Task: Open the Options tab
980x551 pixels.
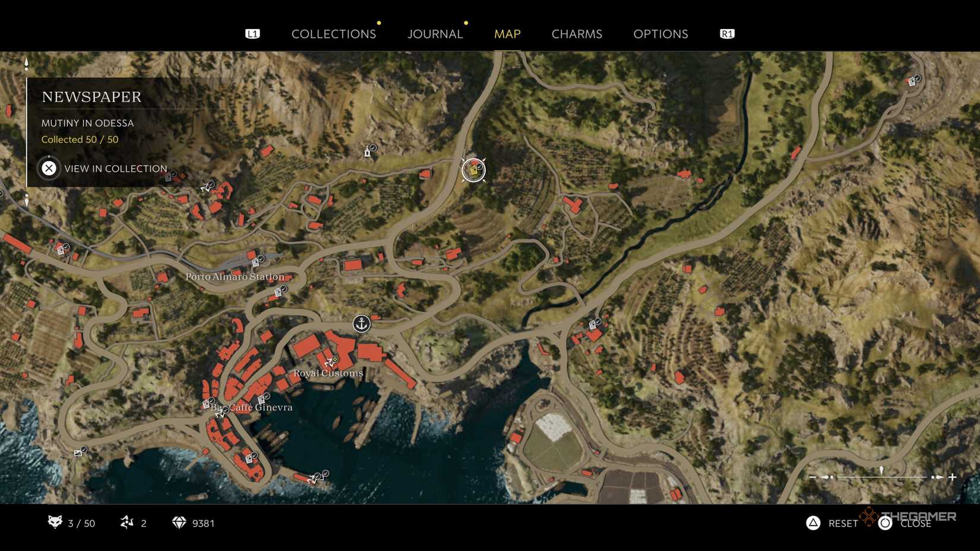Action: pyautogui.click(x=660, y=34)
